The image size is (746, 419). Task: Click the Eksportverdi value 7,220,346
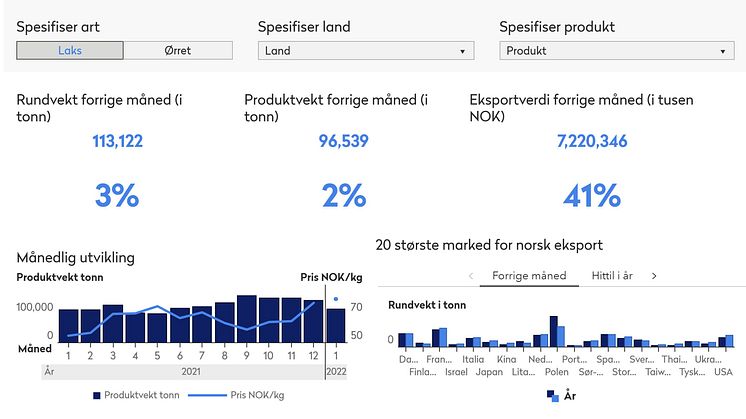click(592, 141)
